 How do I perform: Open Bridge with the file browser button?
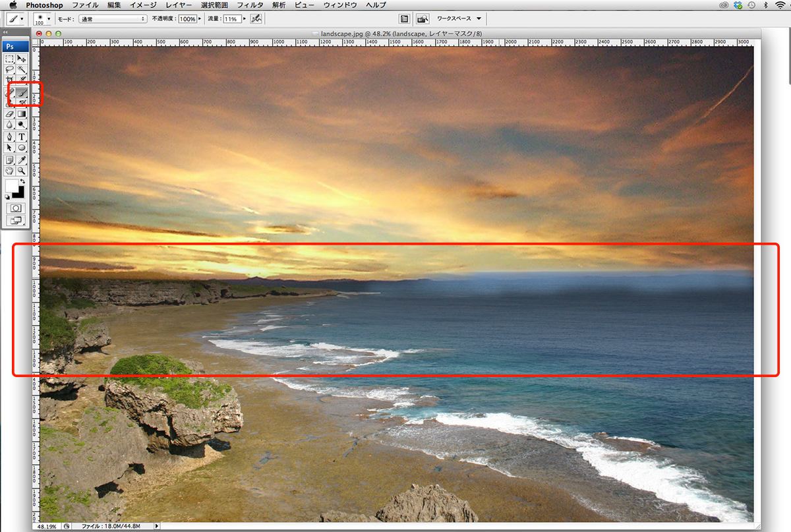tap(423, 18)
